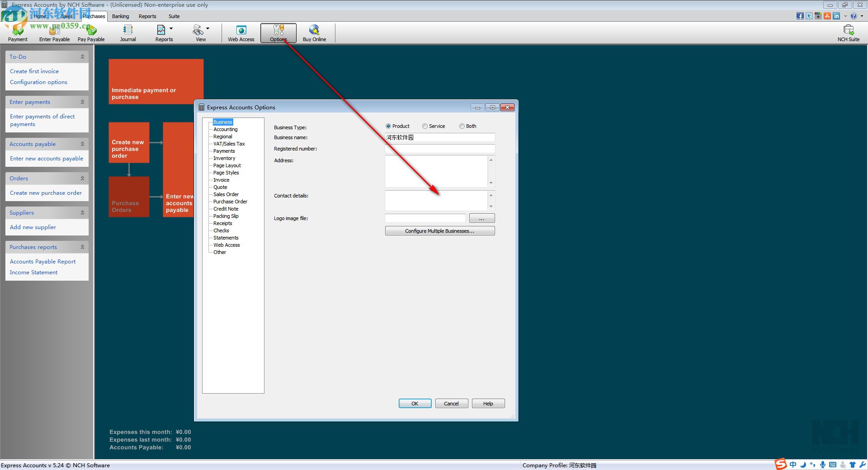Image resolution: width=868 pixels, height=470 pixels.
Task: Launch Web Access from the toolbar
Action: tap(241, 32)
